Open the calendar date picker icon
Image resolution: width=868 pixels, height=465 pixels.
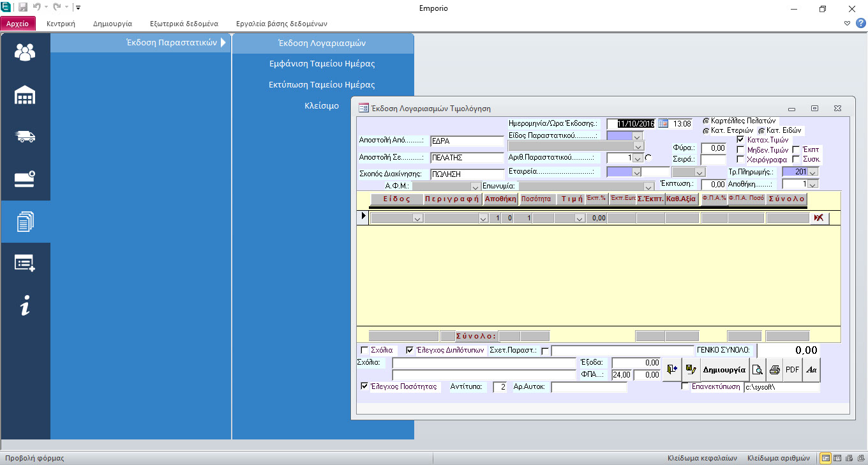(662, 123)
